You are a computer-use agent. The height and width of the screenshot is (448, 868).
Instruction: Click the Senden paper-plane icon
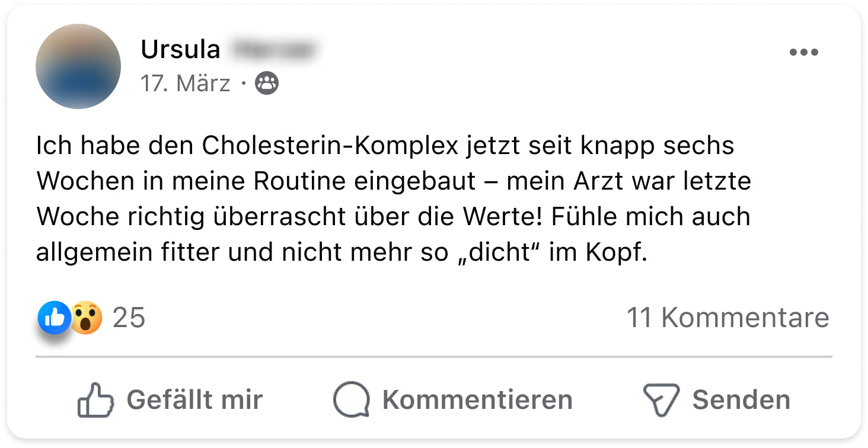pos(660,400)
